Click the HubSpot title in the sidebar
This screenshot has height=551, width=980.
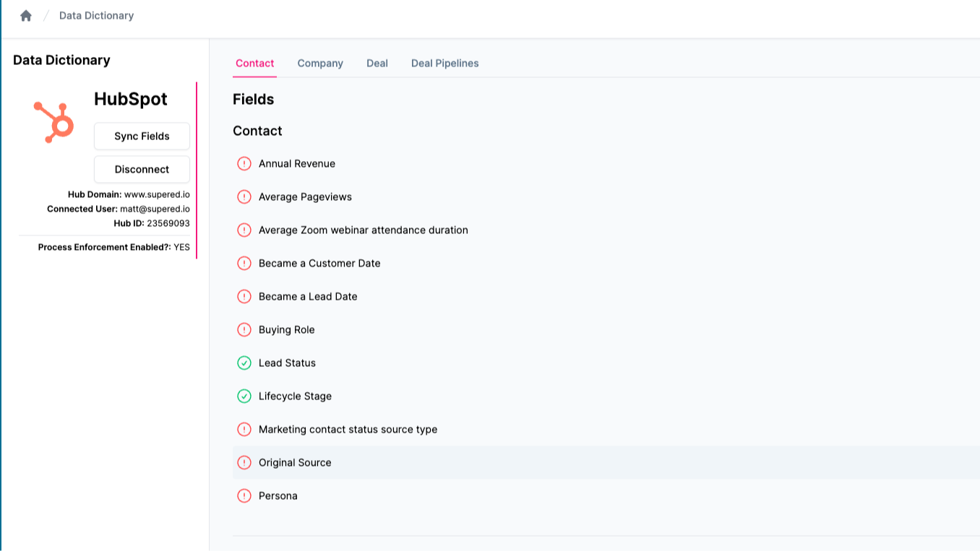click(131, 100)
